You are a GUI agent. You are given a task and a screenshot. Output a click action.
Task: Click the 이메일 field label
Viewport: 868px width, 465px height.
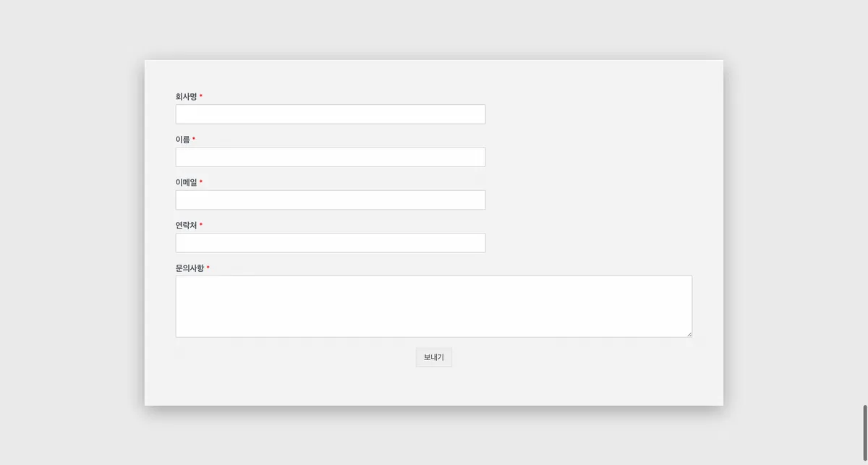(186, 182)
